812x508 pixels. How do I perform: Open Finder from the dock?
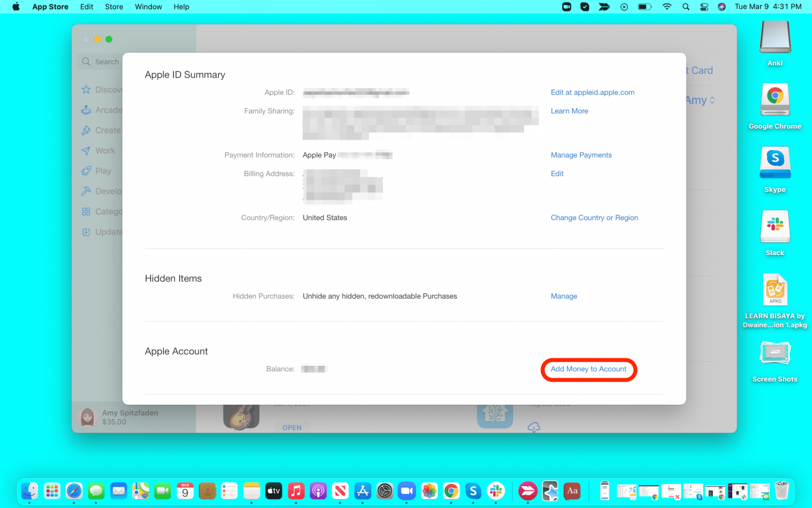[30, 491]
